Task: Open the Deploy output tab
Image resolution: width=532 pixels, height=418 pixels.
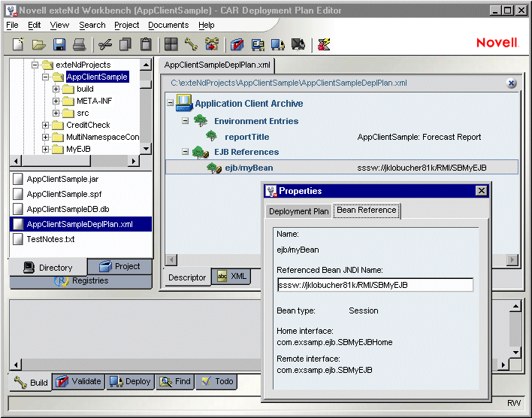Action: tap(130, 382)
